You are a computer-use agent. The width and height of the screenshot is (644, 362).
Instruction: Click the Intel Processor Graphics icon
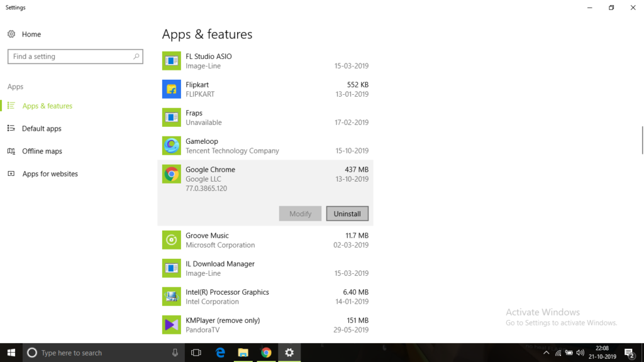[x=171, y=297]
